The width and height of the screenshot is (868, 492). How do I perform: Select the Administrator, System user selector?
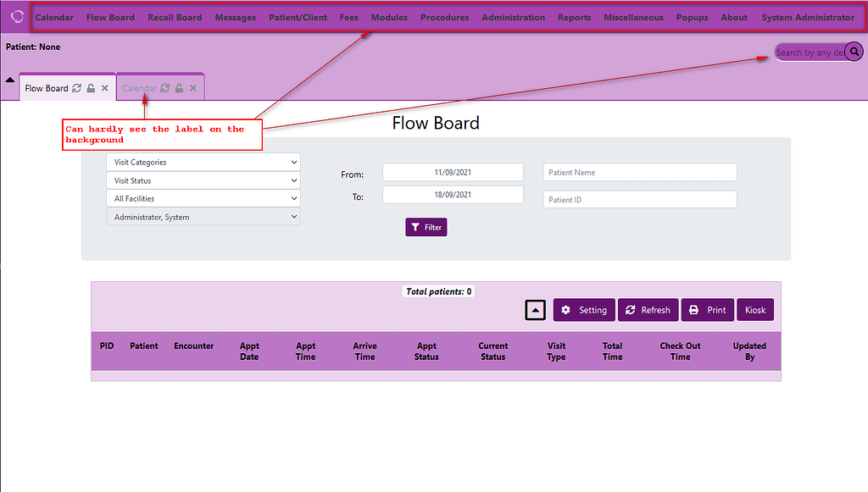(x=203, y=216)
